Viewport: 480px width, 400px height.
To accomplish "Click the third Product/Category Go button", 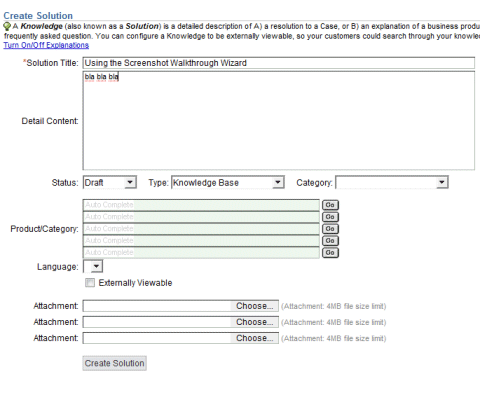I will point(330,229).
